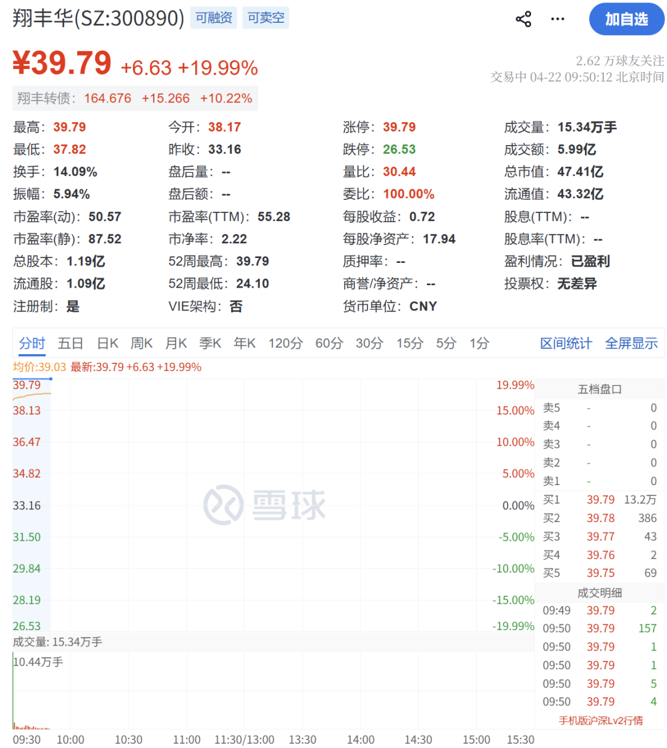Select the 120分 interval tab
This screenshot has height=748, width=667.
(285, 343)
